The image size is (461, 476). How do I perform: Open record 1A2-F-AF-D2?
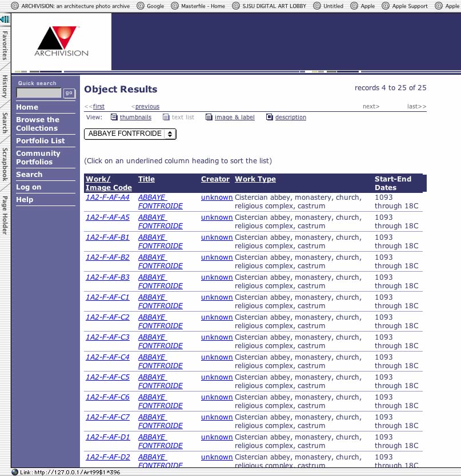pyautogui.click(x=107, y=457)
